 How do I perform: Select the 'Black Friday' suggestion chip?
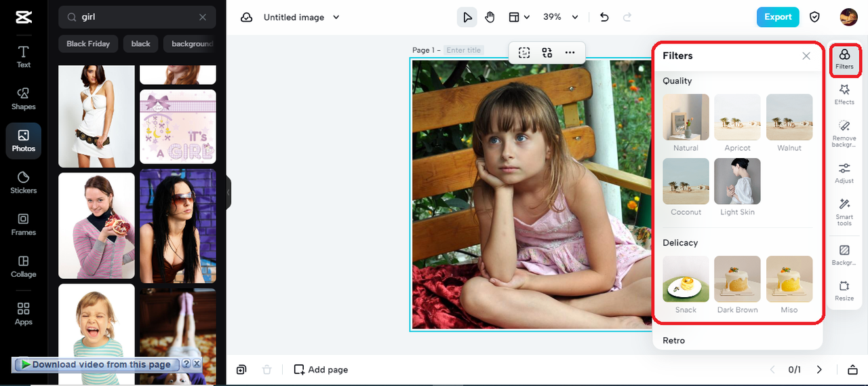click(88, 43)
